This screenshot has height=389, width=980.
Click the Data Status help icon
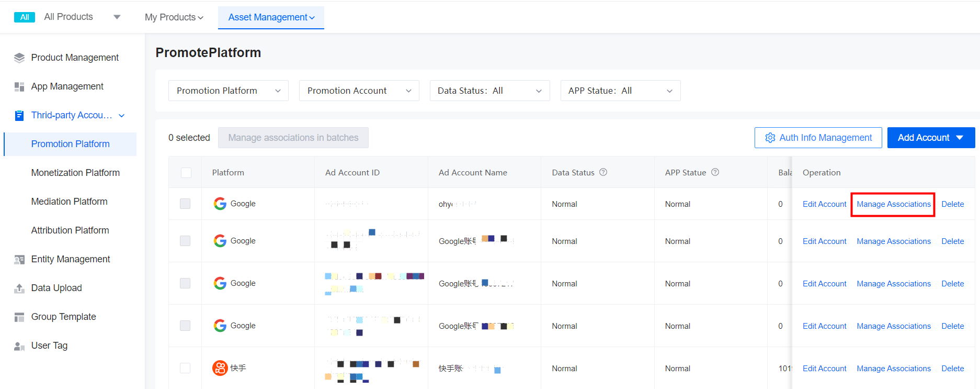(x=603, y=172)
